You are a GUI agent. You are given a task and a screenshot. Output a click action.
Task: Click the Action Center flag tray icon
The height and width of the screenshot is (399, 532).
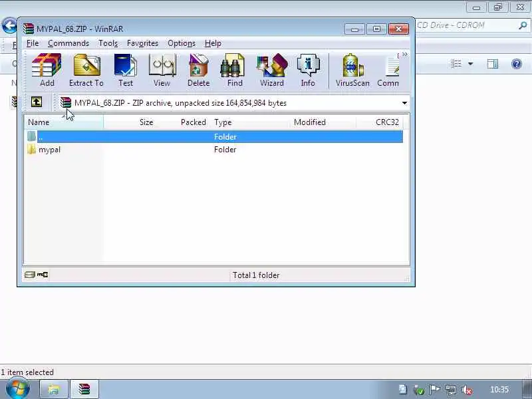(435, 390)
